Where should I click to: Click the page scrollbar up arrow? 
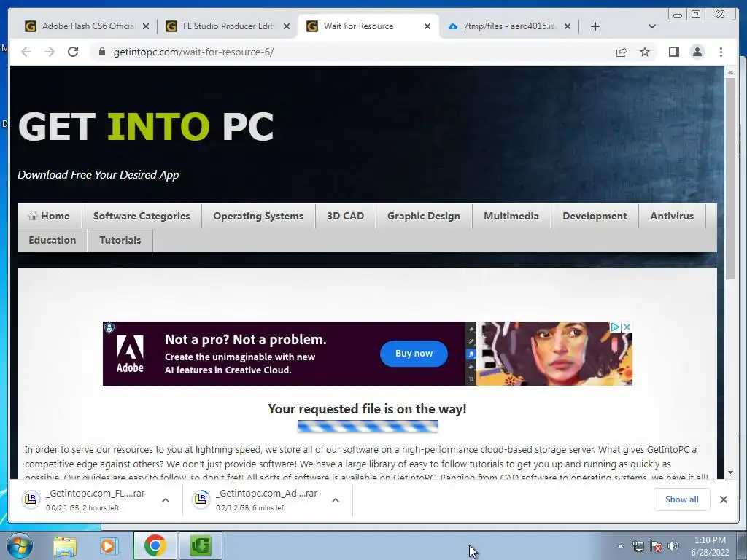(730, 73)
